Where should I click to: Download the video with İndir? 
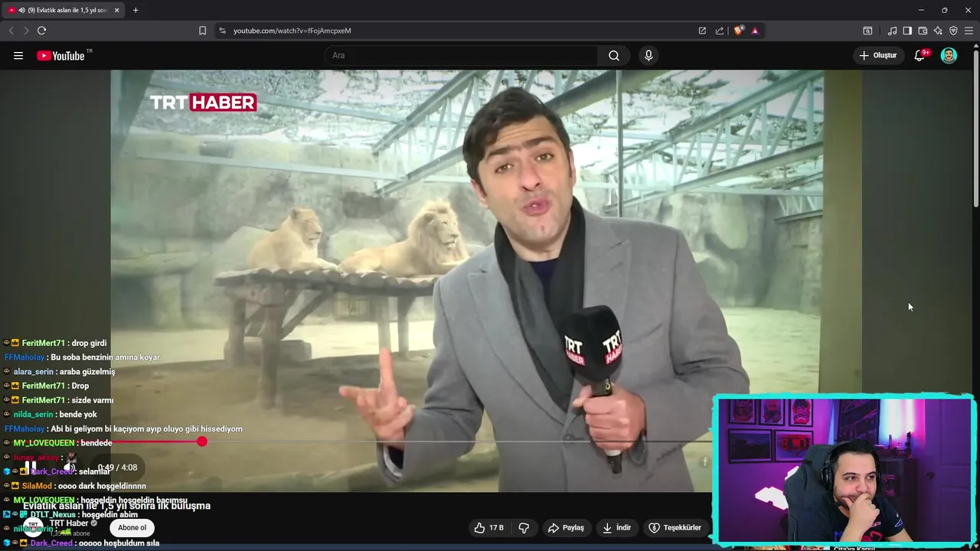click(x=617, y=527)
